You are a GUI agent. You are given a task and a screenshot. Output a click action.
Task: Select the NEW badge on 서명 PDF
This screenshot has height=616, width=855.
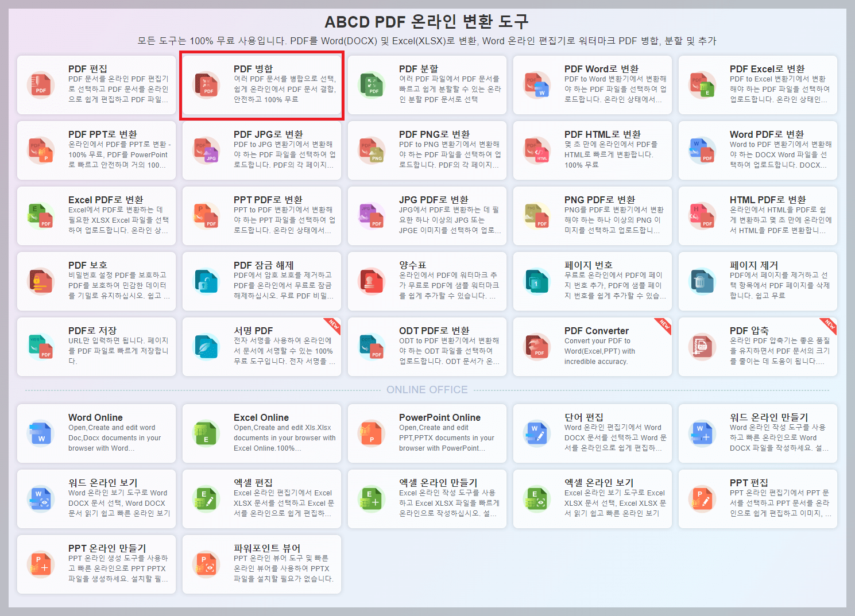(333, 326)
